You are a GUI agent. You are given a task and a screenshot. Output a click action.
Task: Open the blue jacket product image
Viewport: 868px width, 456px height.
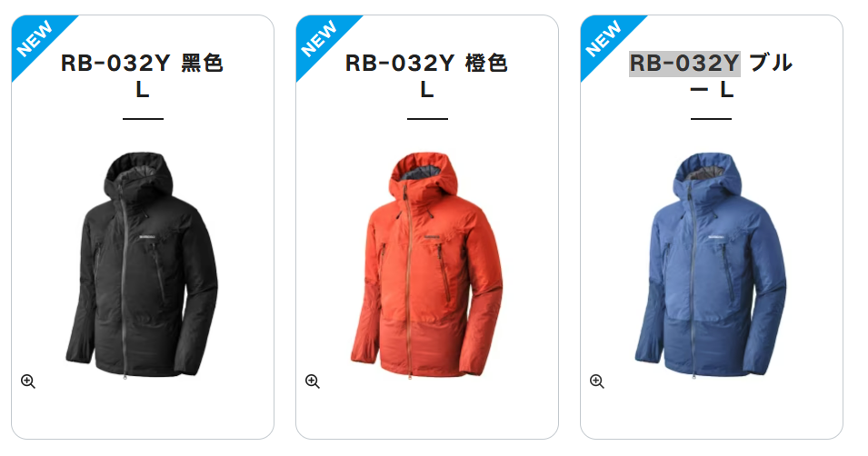[x=711, y=265]
